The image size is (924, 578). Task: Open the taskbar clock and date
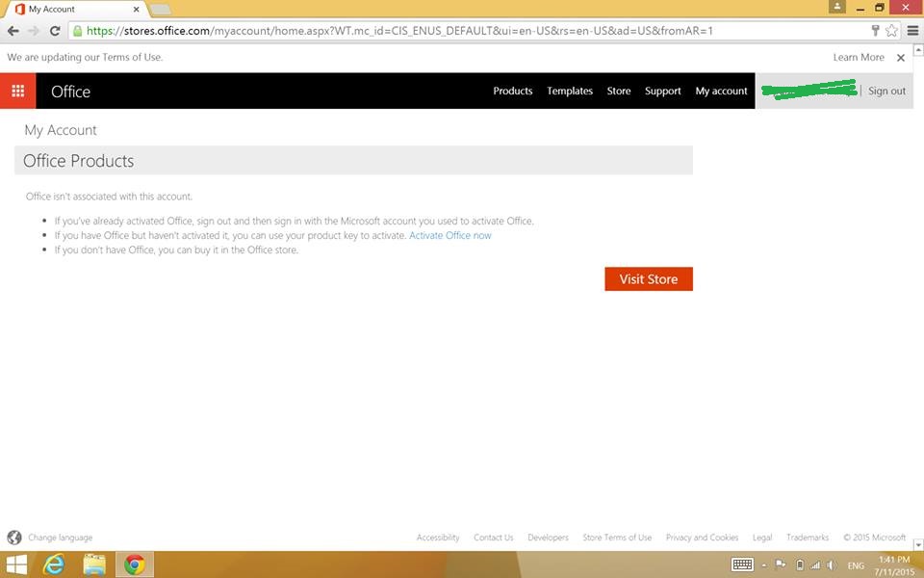[x=894, y=565]
